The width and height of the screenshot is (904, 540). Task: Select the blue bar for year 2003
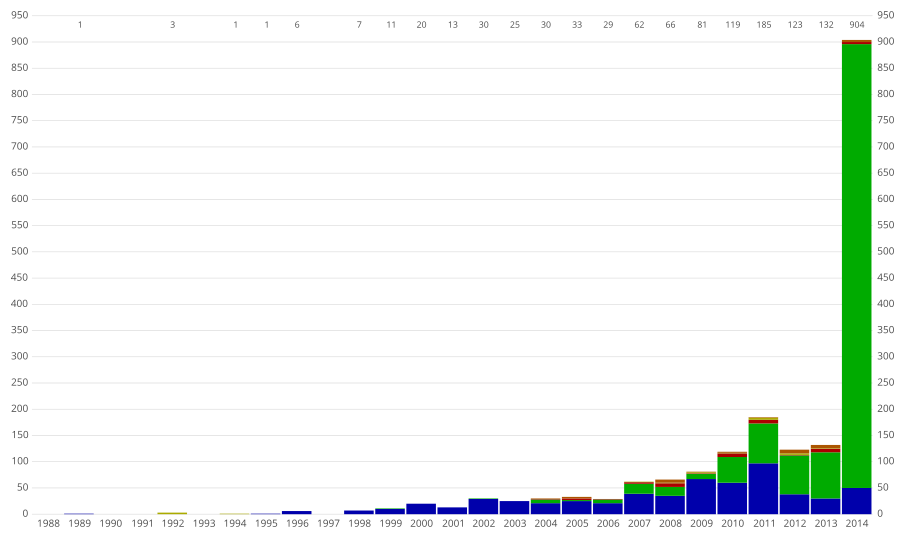pyautogui.click(x=514, y=508)
